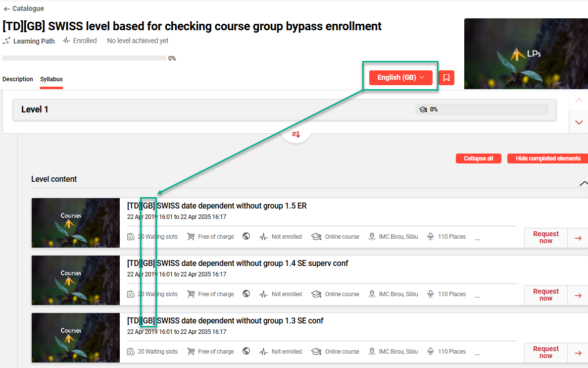Click the back arrow to Catalogue
Screen dimensions: 588x368
coord(6,9)
